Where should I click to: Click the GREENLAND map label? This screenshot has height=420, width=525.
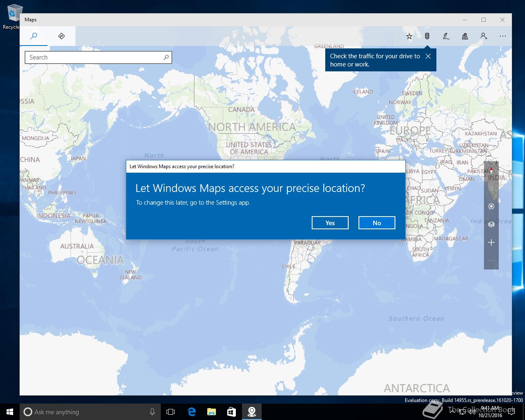click(329, 46)
